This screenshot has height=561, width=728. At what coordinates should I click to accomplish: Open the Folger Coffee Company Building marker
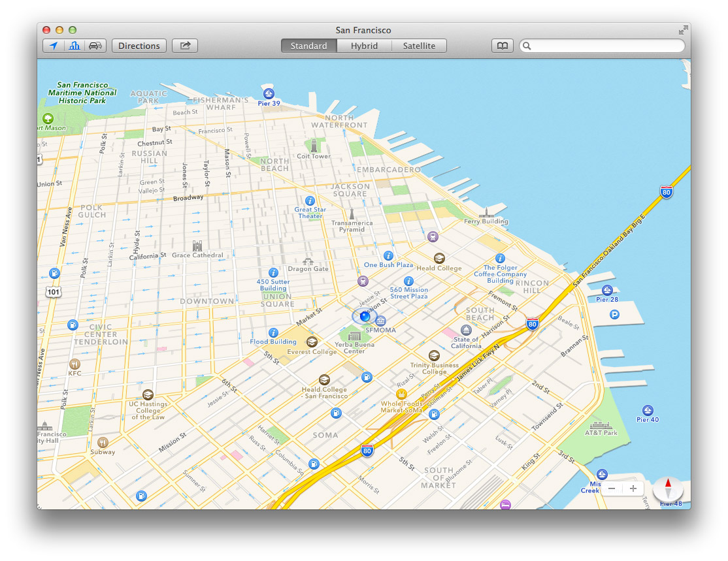[500, 259]
